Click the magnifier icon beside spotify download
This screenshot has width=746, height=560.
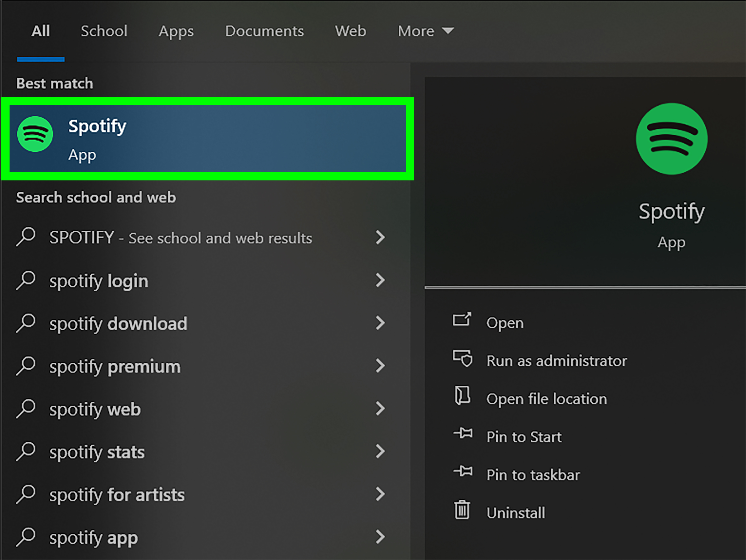(26, 323)
